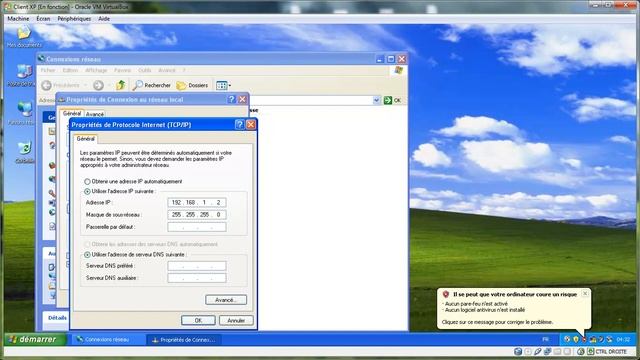Screen dimensions: 640x360
Task: Click the VirtualBox optical disc status icon
Action: (528, 351)
